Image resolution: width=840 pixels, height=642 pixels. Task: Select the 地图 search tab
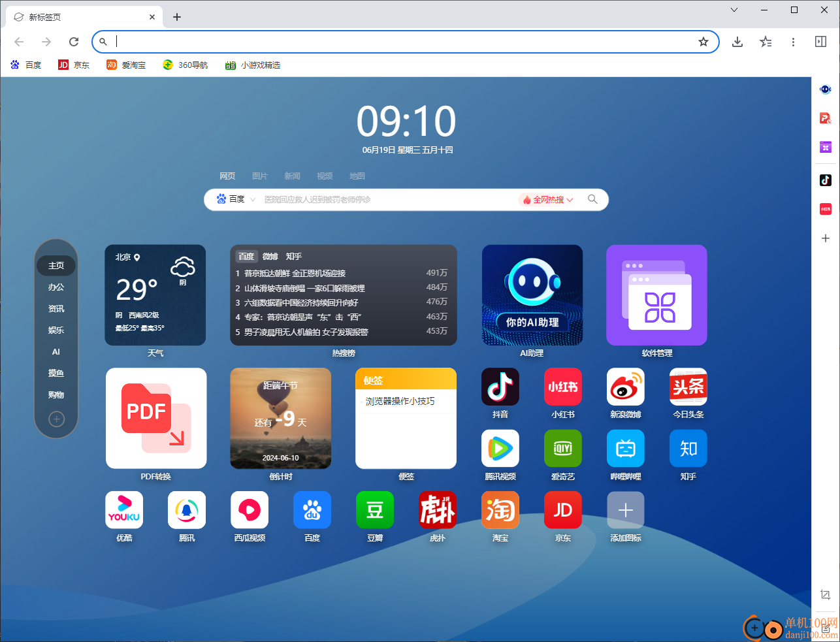357,176
